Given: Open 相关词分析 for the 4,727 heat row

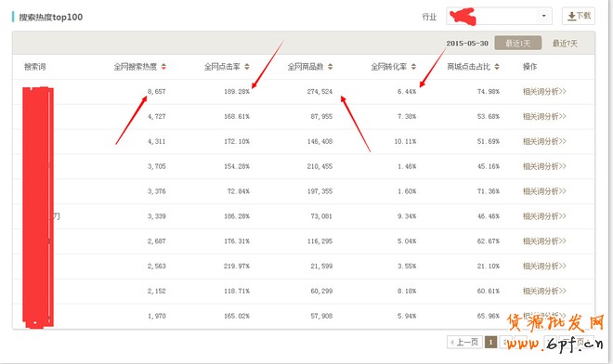Looking at the screenshot, I should tap(544, 116).
